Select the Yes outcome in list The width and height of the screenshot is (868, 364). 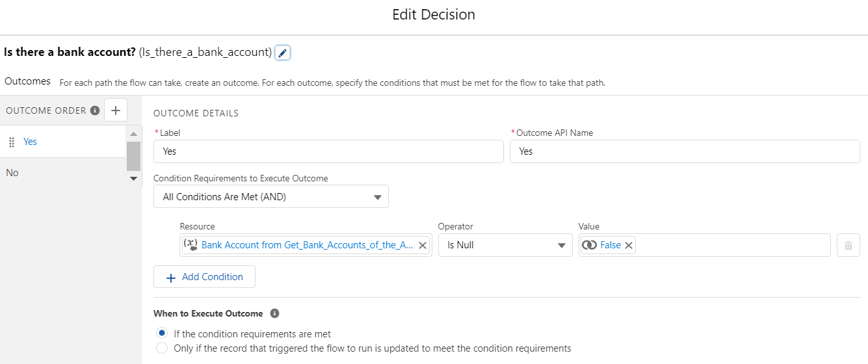click(x=31, y=142)
